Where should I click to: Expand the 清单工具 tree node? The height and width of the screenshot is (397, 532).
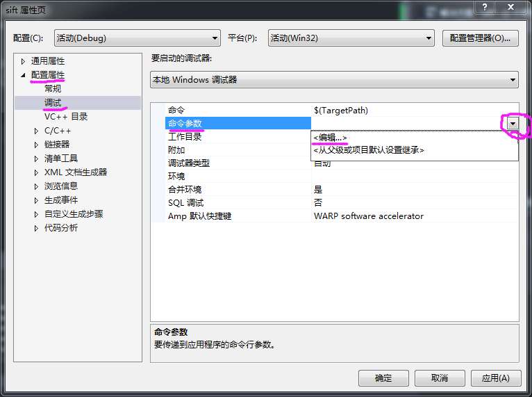36,159
